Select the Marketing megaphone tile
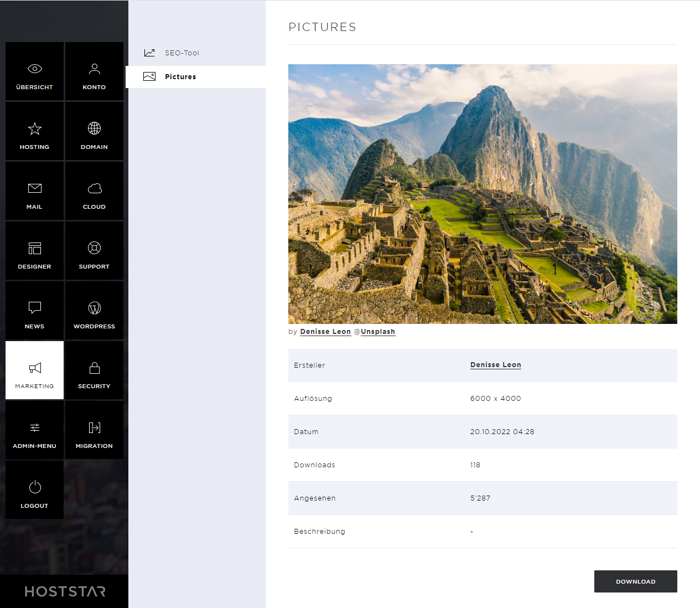Image resolution: width=700 pixels, height=608 pixels. click(x=34, y=370)
